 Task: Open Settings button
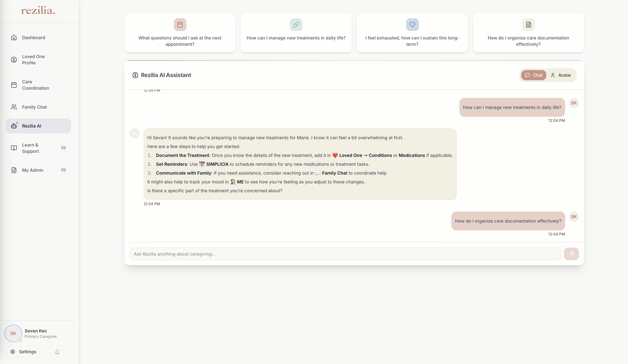[23, 352]
